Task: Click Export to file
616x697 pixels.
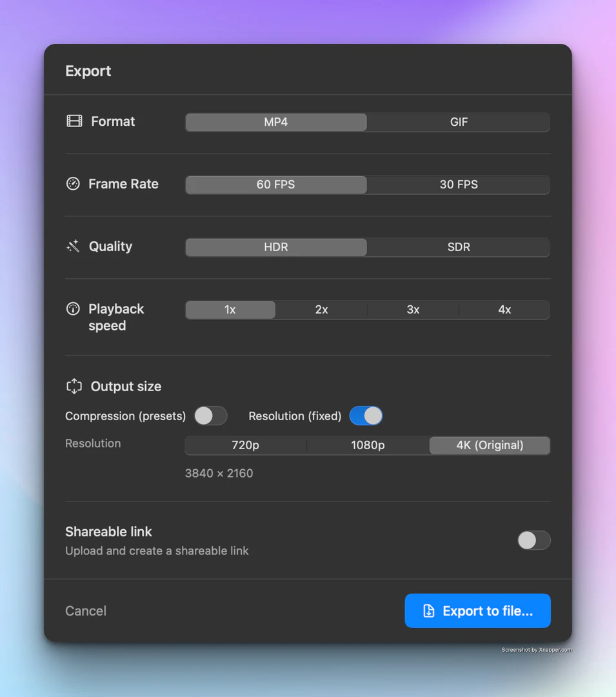Action: pyautogui.click(x=477, y=611)
